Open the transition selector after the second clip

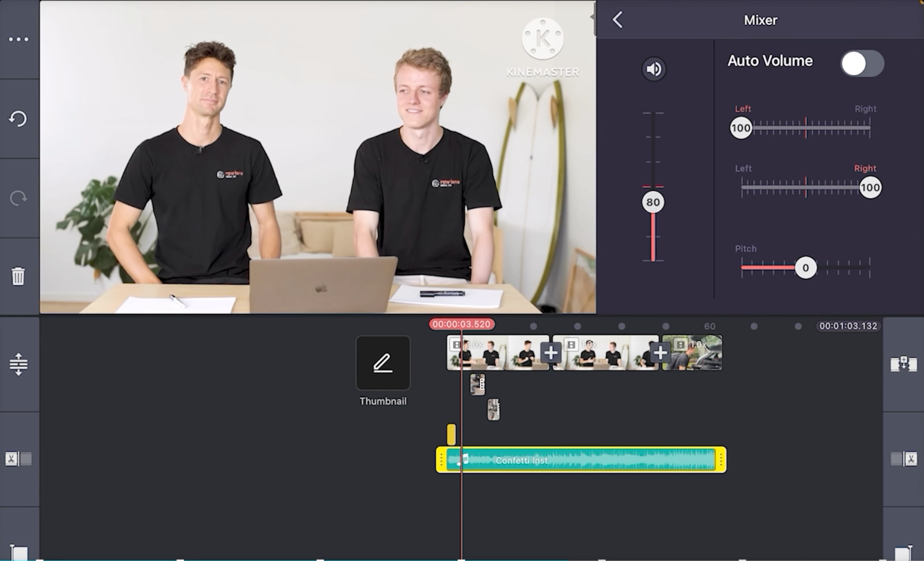tap(660, 352)
